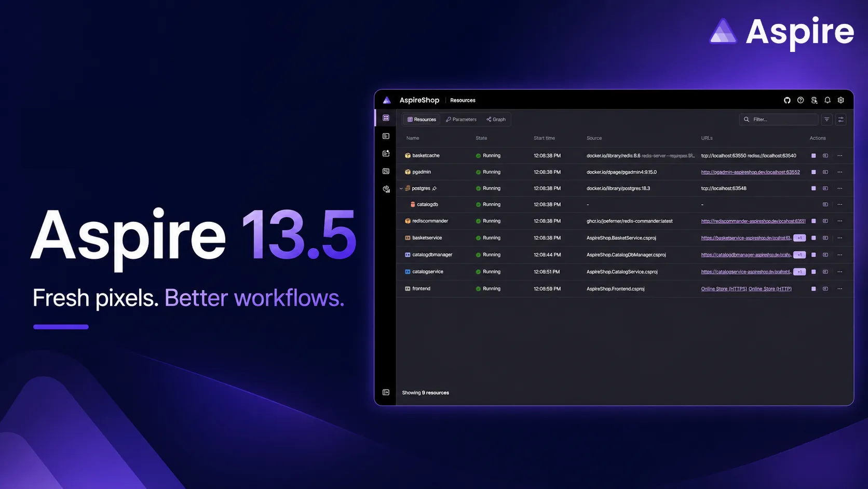Screen dimensions: 868x489
Task: Expand the +1 URLs badge for basketservice
Action: coord(799,238)
